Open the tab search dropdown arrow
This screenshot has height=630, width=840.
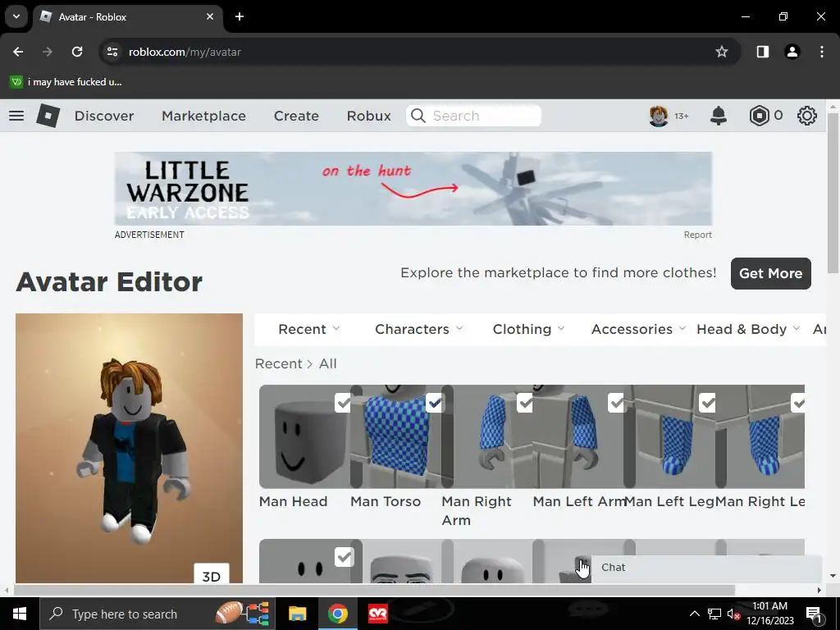tap(16, 16)
